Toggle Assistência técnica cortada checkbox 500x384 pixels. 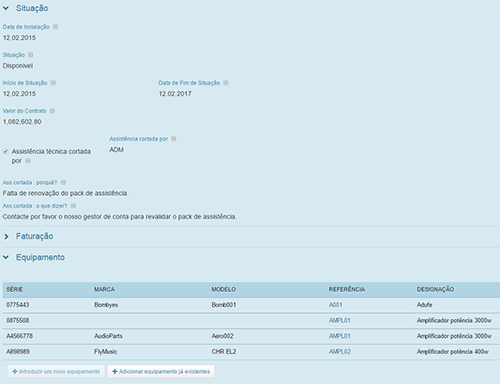(x=6, y=151)
